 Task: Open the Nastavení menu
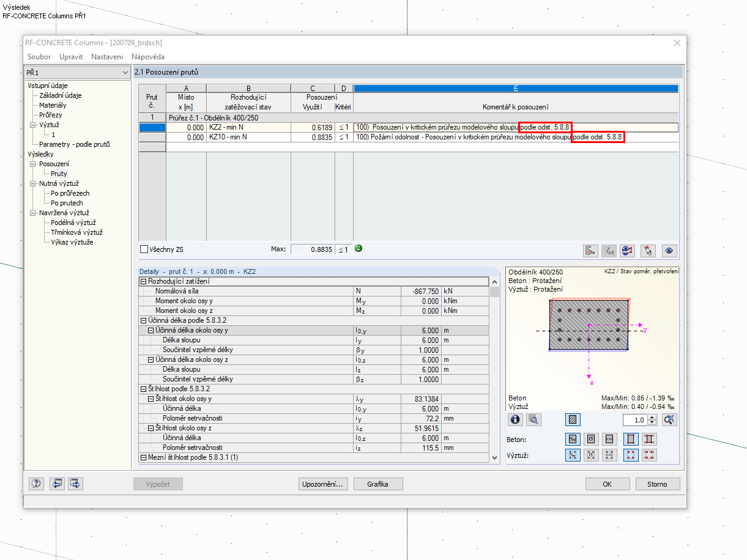(107, 57)
